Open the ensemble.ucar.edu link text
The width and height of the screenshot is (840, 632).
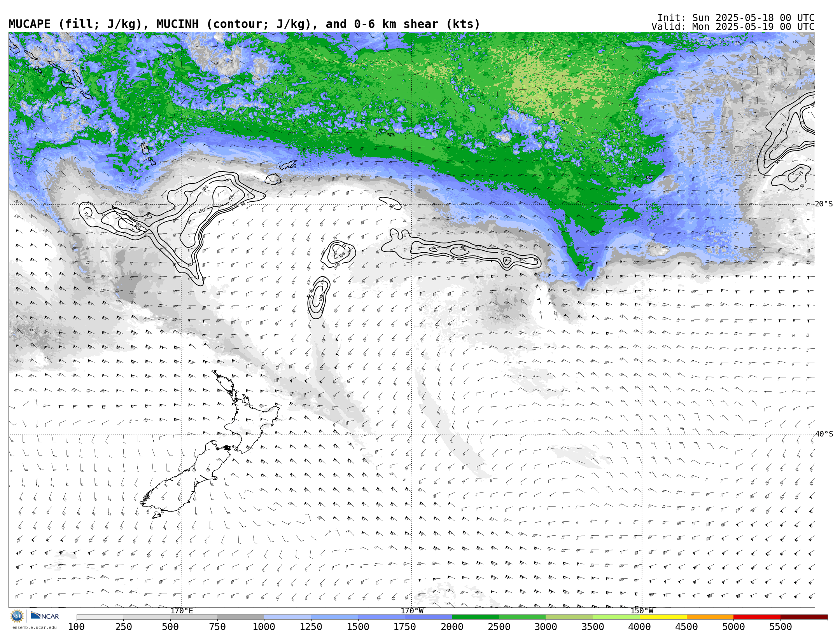click(34, 627)
